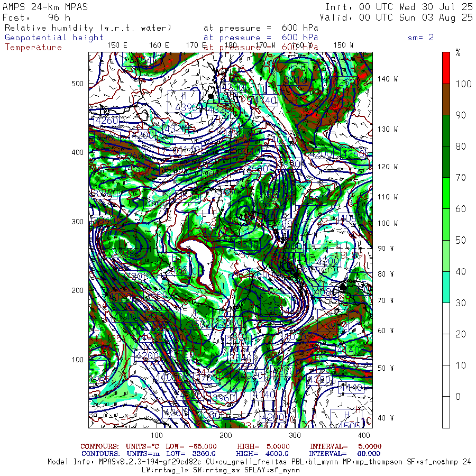Click the '200' tick on bottom axis
This screenshot has height=476, width=476.
[x=226, y=435]
